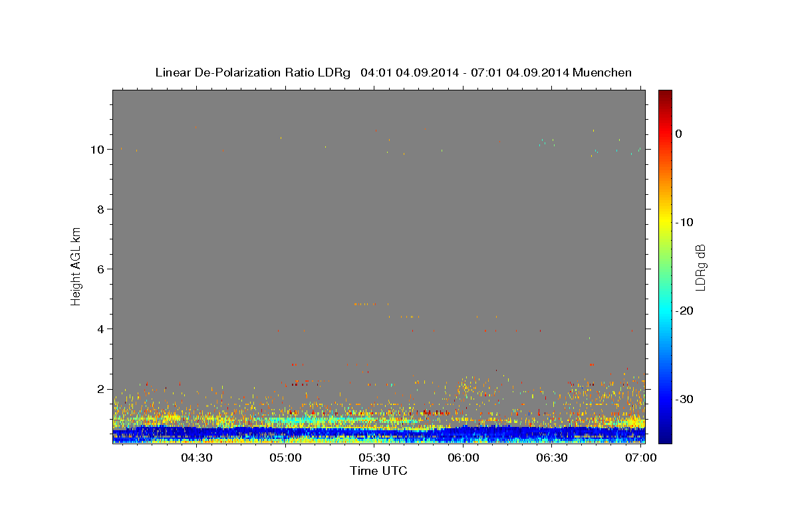
Task: Click the height tick label 6
Action: (x=101, y=269)
